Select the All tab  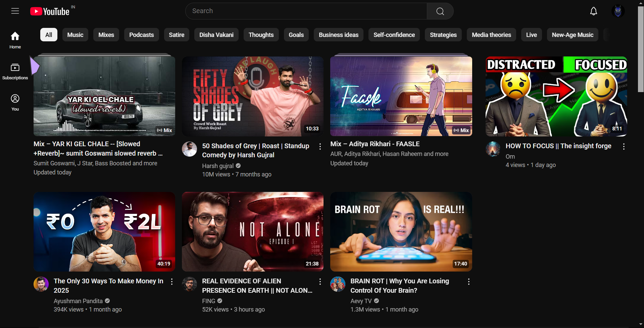pos(48,35)
